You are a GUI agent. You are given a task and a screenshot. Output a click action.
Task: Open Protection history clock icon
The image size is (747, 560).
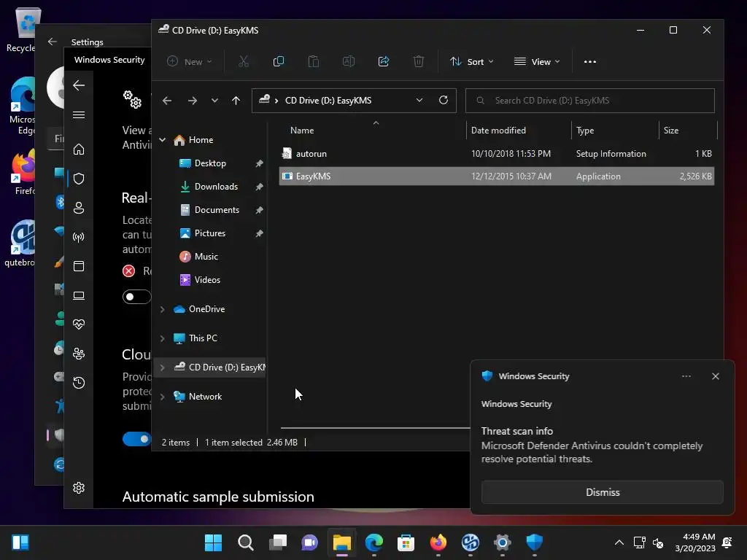79,382
